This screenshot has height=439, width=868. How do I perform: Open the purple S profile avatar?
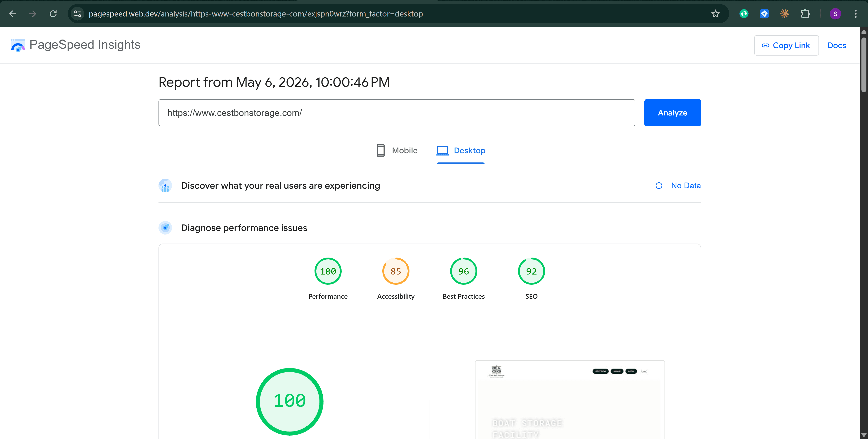tap(835, 14)
